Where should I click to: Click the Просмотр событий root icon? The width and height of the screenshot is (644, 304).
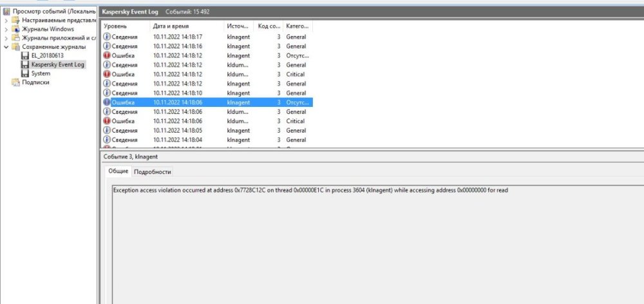click(x=6, y=11)
